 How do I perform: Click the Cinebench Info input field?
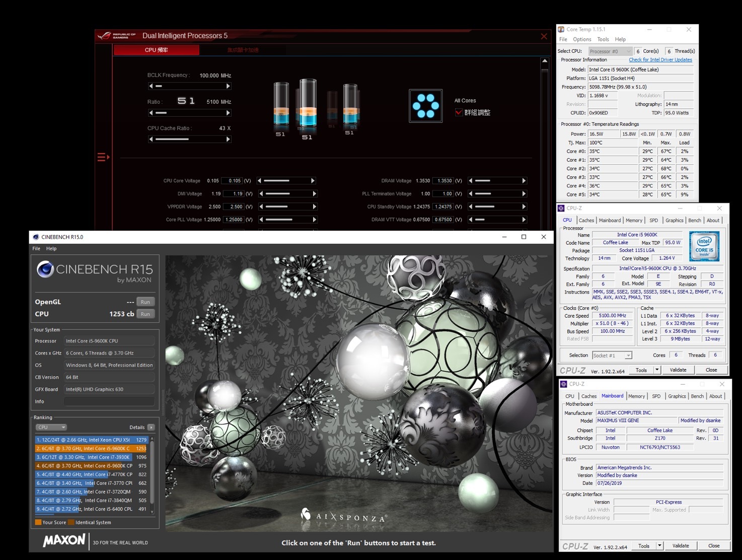109,401
